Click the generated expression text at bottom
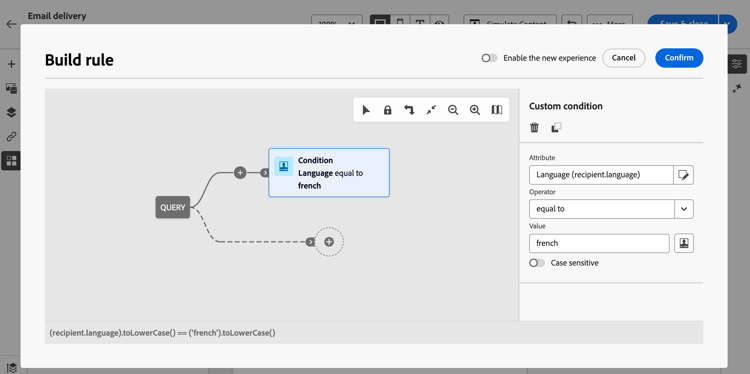This screenshot has height=374, width=750. coord(163,332)
